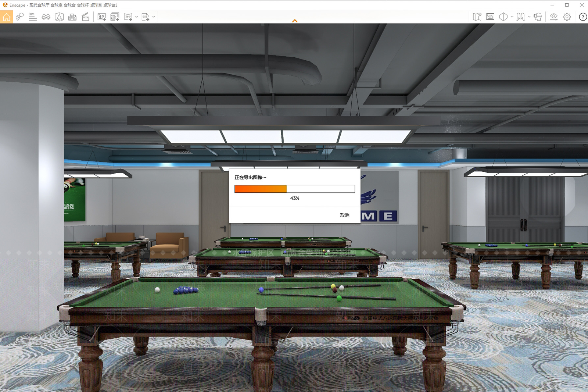Image resolution: width=588 pixels, height=392 pixels.
Task: Open the visual settings eye icon
Action: click(554, 17)
